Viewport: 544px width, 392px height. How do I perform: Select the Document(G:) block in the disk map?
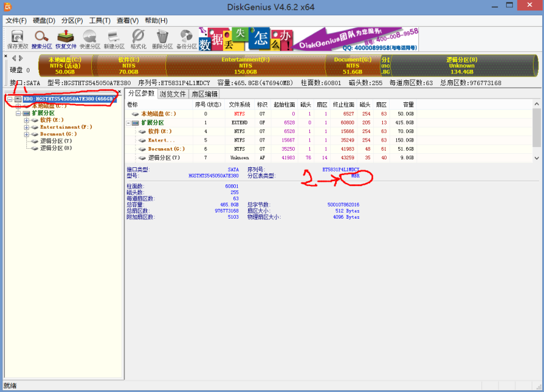click(x=352, y=66)
